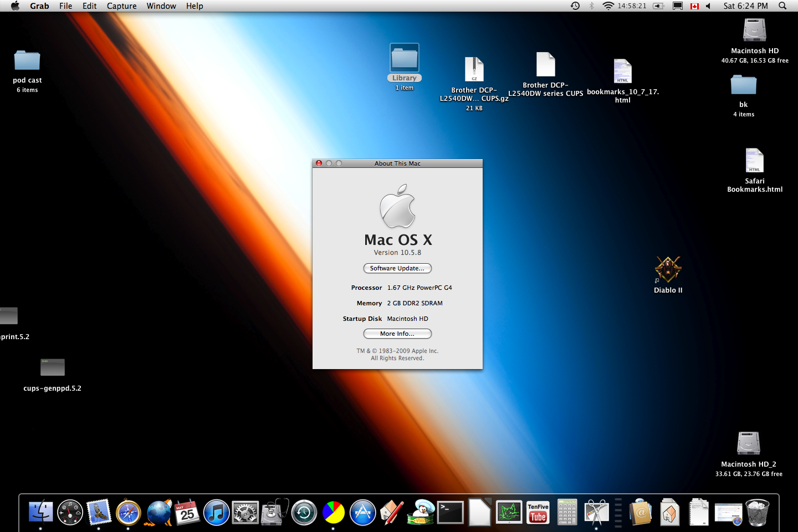Open the Window menu

pyautogui.click(x=161, y=6)
